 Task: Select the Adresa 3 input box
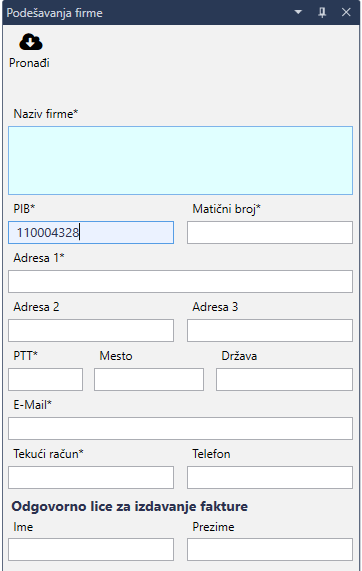click(270, 330)
